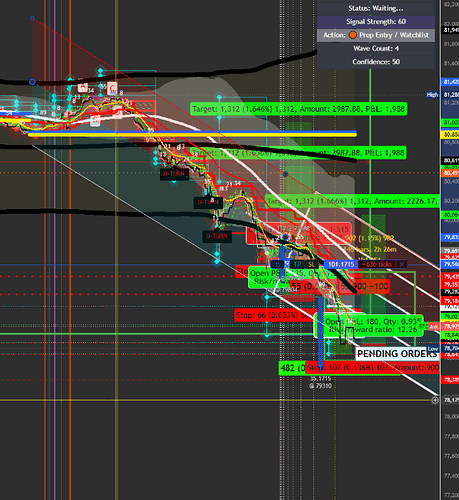Select the Stop: 107 (0.136%) label

pyautogui.click(x=372, y=367)
